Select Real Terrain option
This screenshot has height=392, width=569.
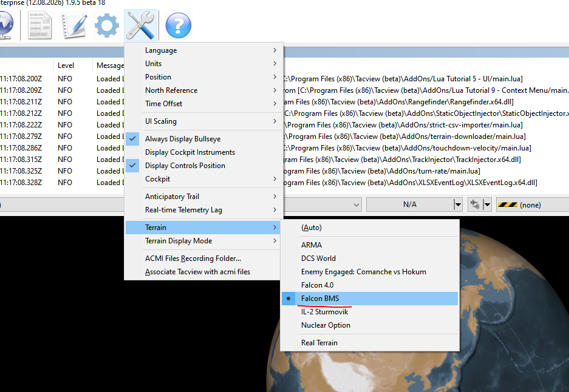coord(369,343)
